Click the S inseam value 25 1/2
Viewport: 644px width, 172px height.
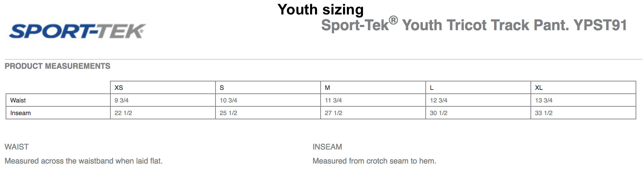228,113
